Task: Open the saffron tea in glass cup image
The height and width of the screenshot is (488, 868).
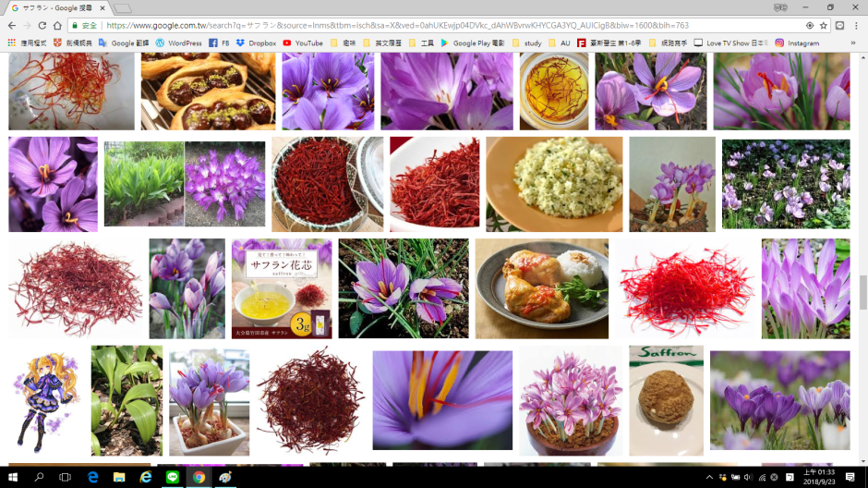Action: [x=554, y=91]
